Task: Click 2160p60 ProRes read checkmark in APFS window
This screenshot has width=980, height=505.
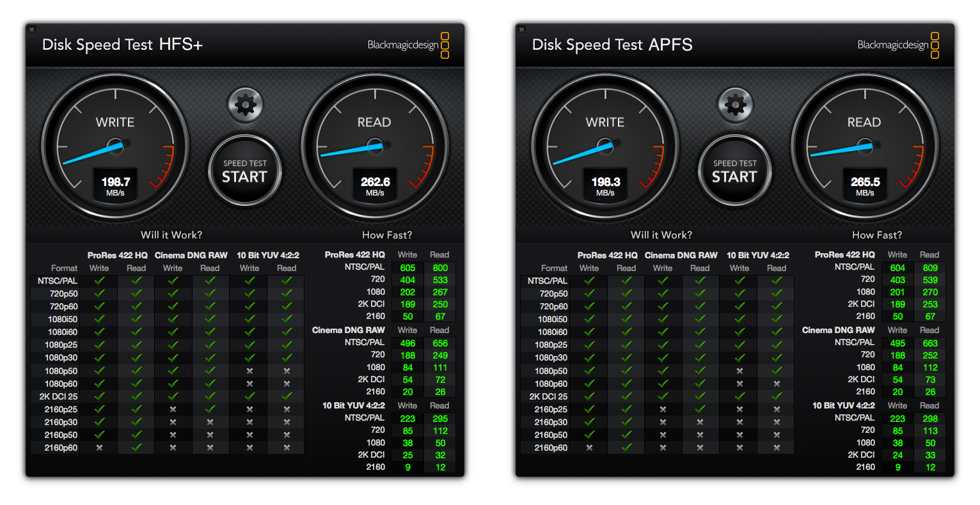Action: click(x=626, y=447)
